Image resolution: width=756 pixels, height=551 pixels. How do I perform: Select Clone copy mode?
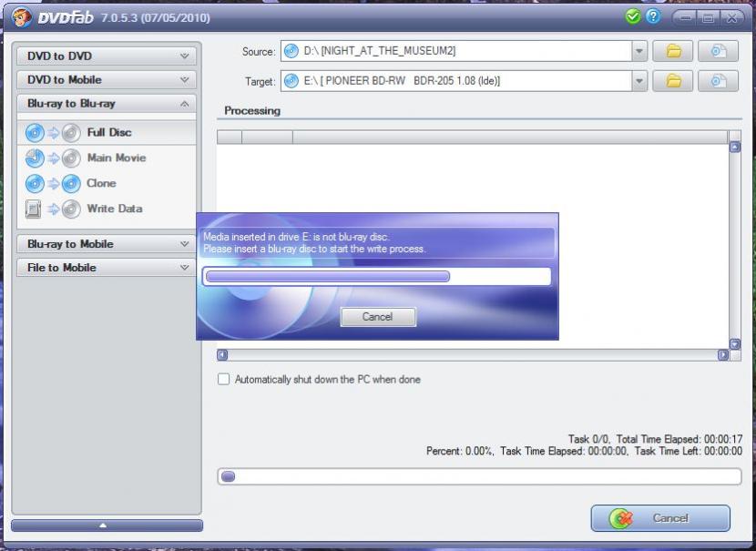107,184
